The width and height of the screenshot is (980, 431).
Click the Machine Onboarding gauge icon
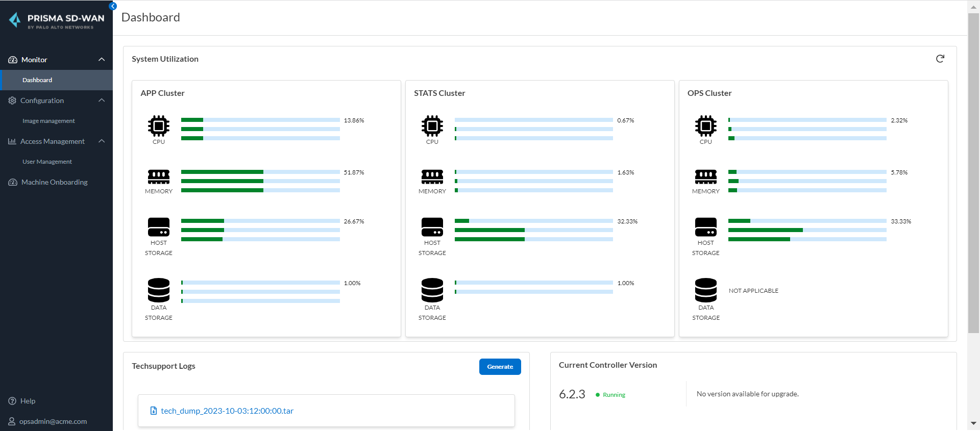point(13,182)
